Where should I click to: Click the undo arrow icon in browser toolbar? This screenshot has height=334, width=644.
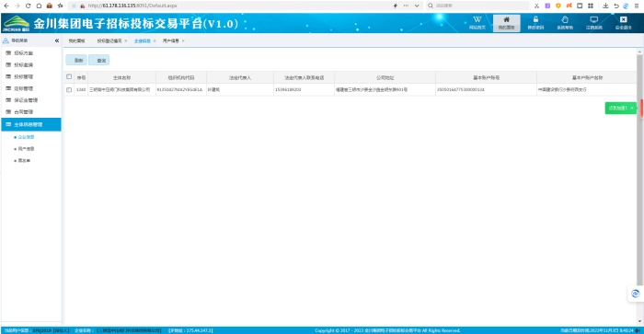click(x=616, y=6)
